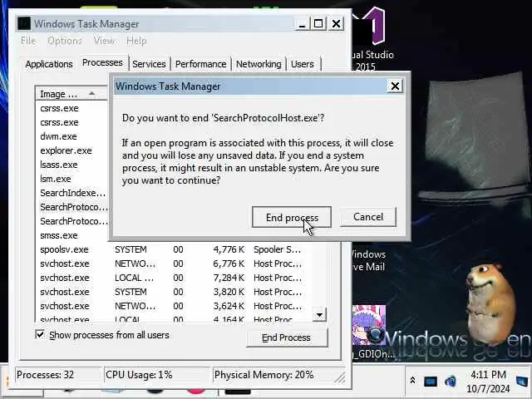The height and width of the screenshot is (399, 532).
Task: Click the Spooler S… description cell
Action: [x=277, y=249]
